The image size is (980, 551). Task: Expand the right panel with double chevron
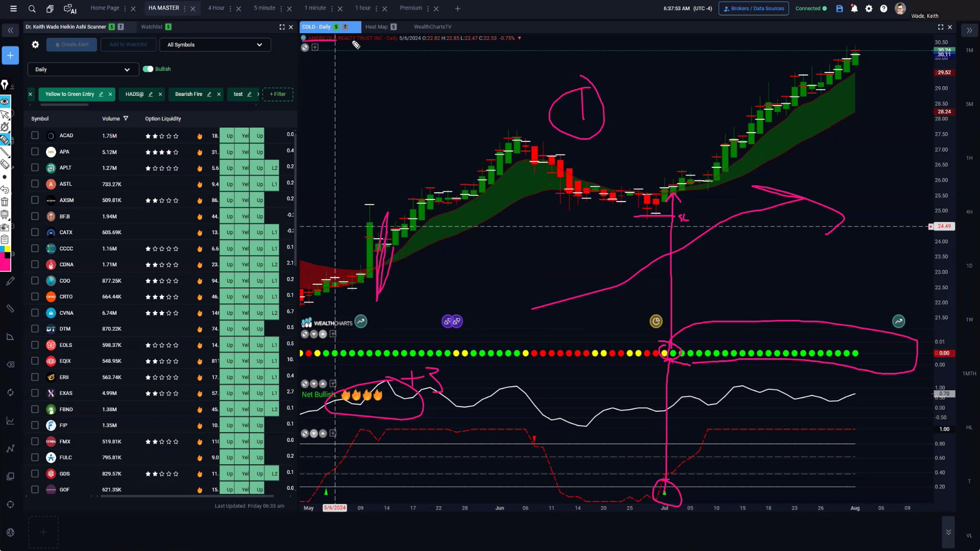point(969,31)
